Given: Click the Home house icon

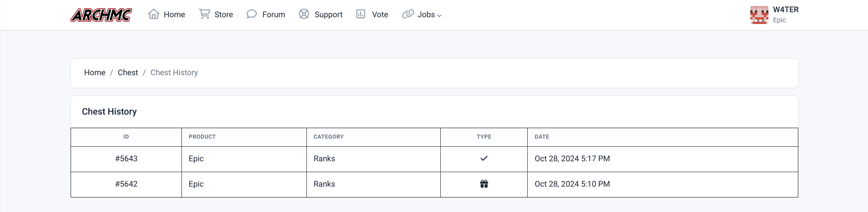Looking at the screenshot, I should pyautogui.click(x=153, y=14).
